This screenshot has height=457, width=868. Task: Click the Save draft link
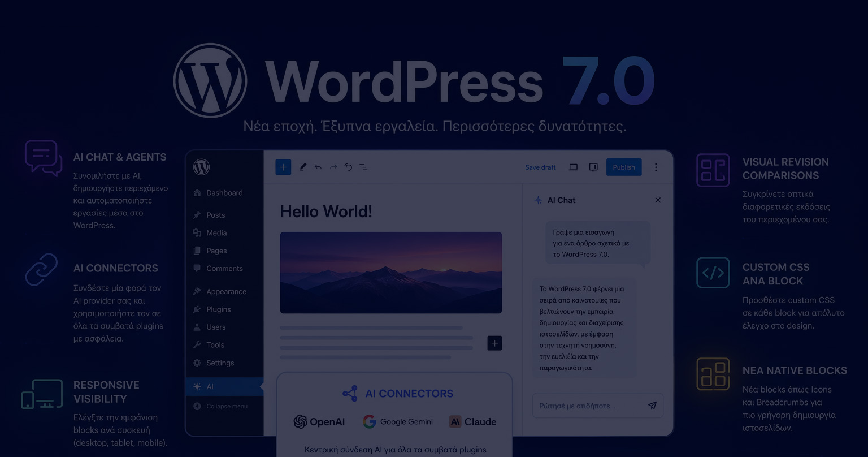tap(540, 167)
